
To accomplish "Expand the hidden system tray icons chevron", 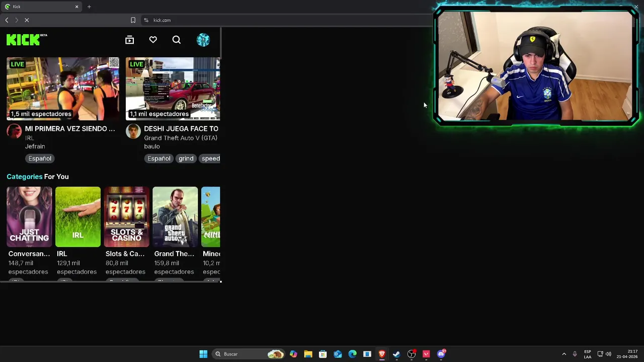I will [564, 354].
